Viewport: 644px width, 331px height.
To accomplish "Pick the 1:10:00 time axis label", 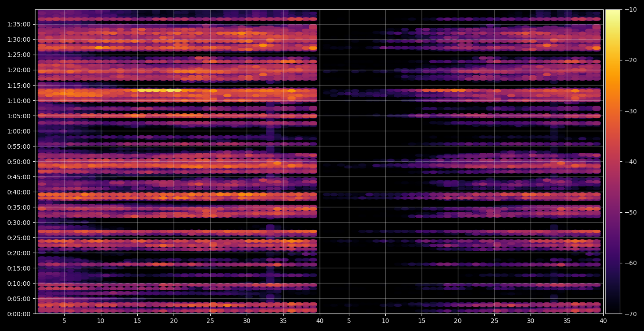I will pyautogui.click(x=19, y=100).
